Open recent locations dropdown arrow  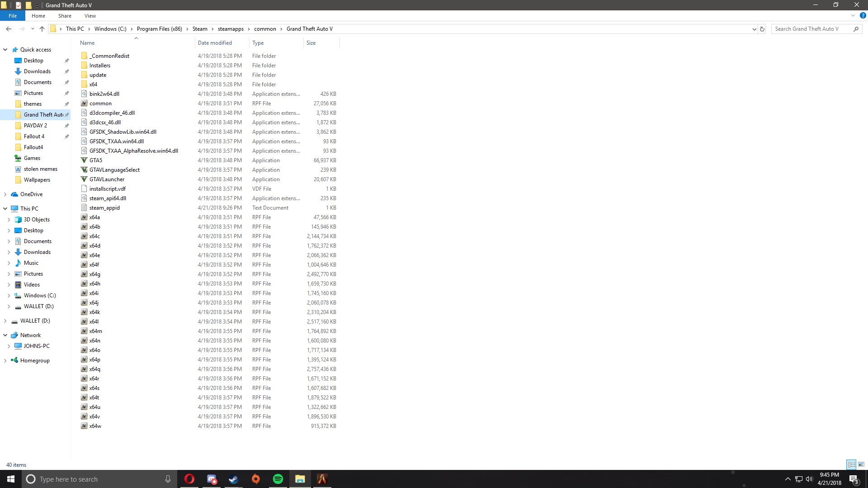click(x=33, y=29)
